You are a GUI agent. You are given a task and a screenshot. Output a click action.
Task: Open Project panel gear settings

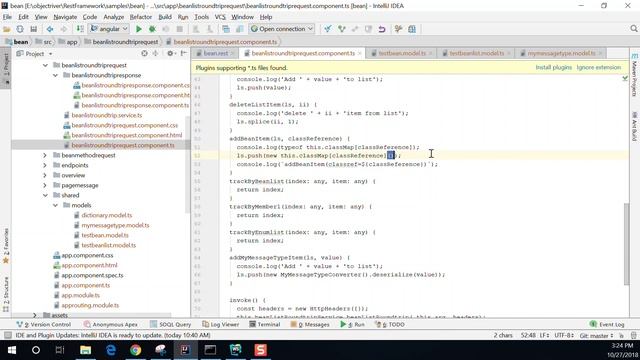170,53
